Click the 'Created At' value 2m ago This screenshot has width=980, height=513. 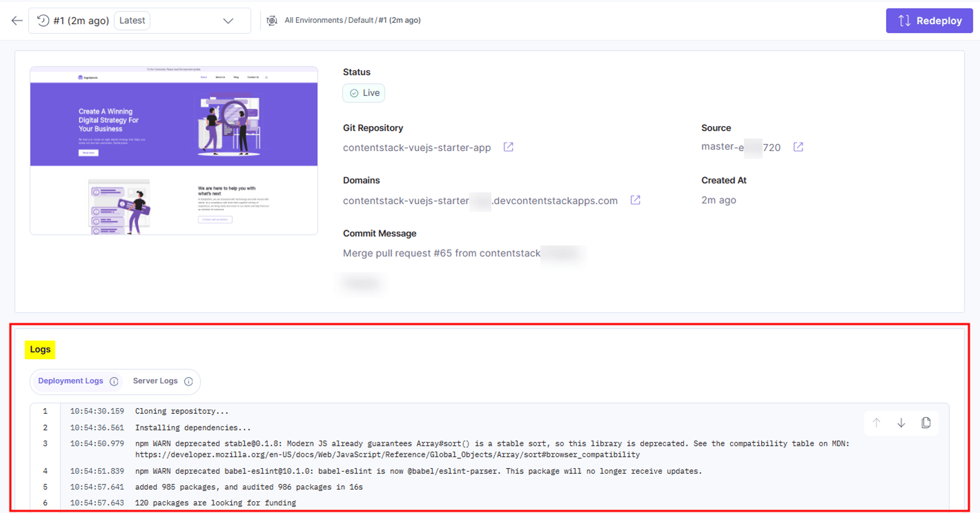click(719, 201)
